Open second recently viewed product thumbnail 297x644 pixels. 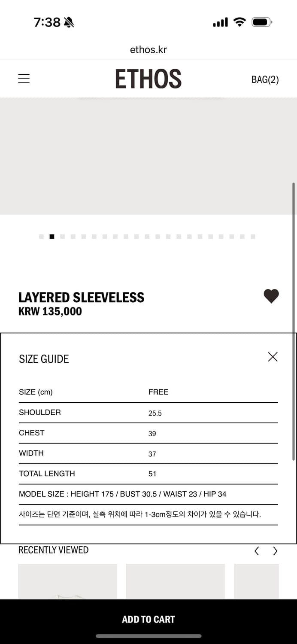coord(175,581)
